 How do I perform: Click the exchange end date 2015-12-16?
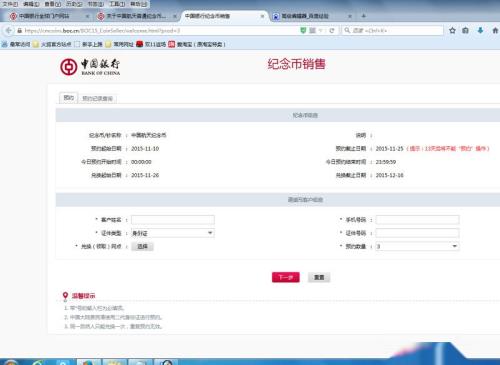tap(390, 175)
